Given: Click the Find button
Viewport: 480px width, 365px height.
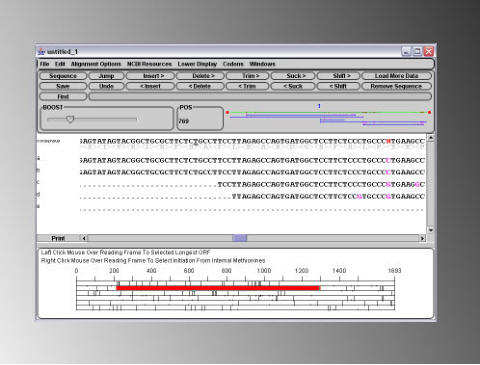Looking at the screenshot, I should (63, 97).
